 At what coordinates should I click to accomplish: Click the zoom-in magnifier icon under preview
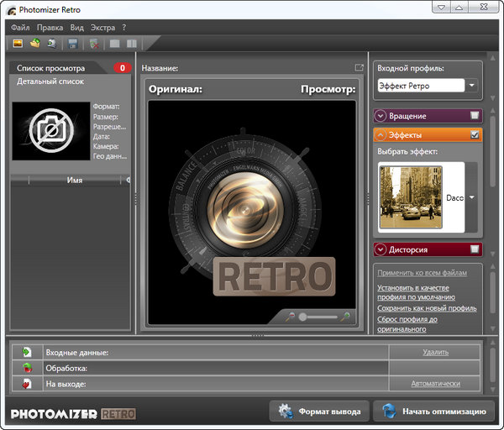click(344, 317)
